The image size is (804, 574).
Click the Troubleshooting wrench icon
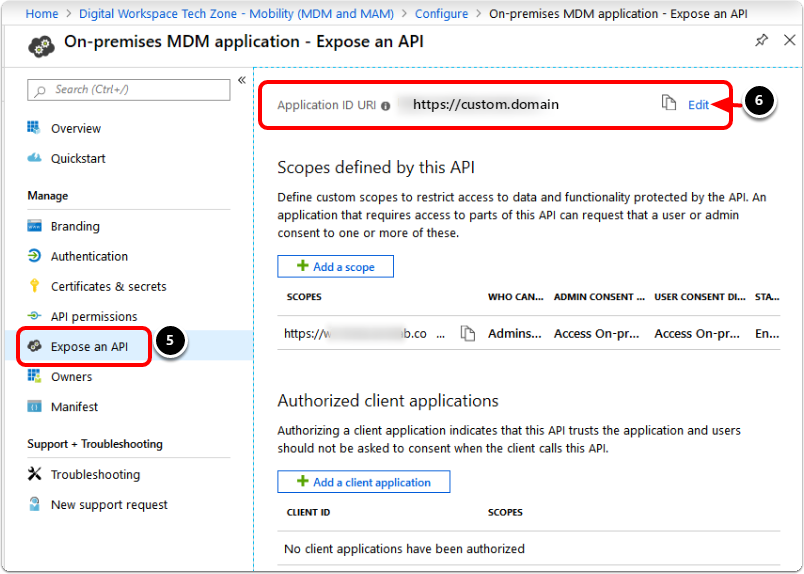click(35, 474)
